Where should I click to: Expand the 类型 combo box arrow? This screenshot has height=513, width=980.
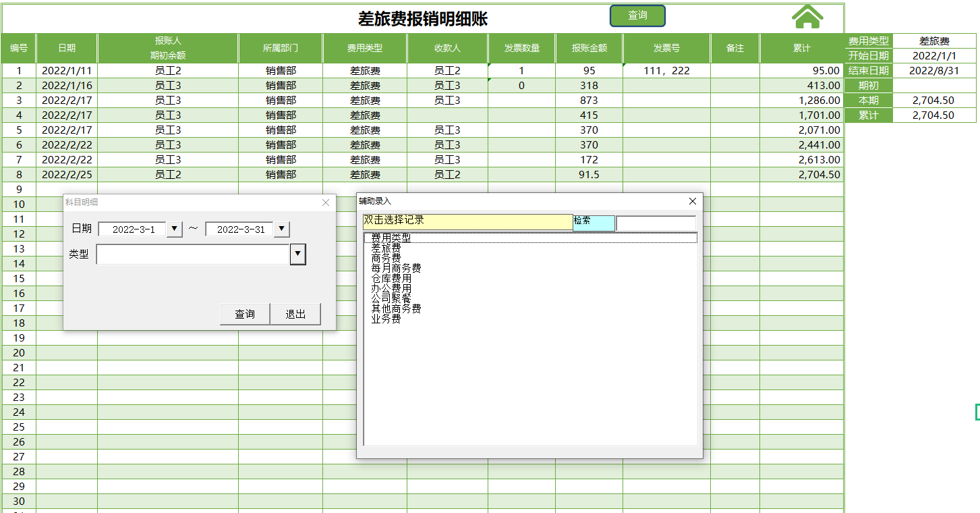[x=297, y=254]
